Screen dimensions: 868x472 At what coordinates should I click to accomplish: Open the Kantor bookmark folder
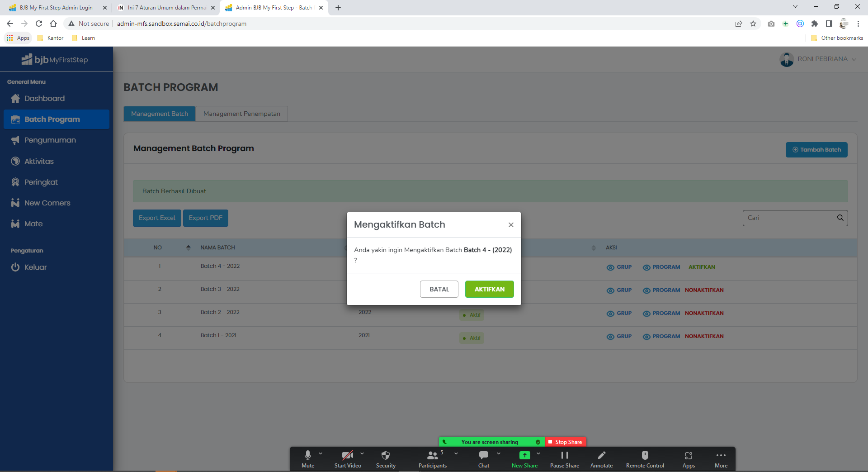(51, 38)
